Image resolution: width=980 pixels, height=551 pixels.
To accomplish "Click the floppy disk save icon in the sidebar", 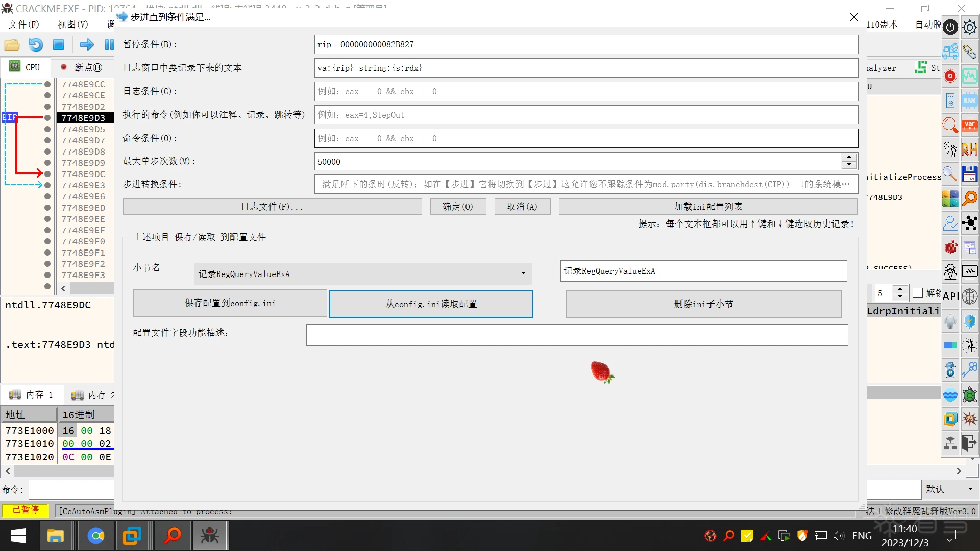I will (969, 174).
